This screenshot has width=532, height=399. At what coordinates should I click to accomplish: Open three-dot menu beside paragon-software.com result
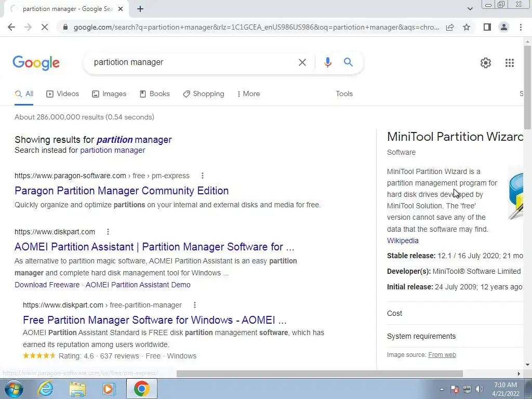[203, 176]
